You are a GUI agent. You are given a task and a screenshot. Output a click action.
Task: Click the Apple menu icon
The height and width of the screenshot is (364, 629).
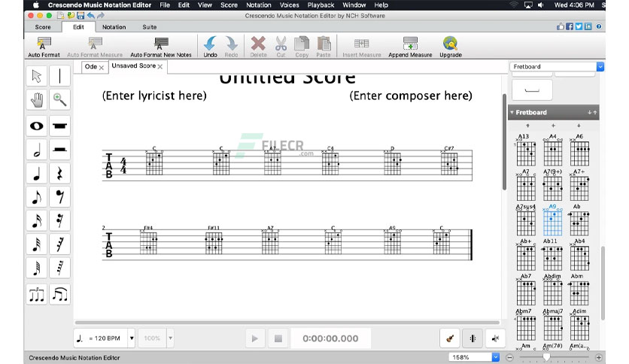click(35, 5)
